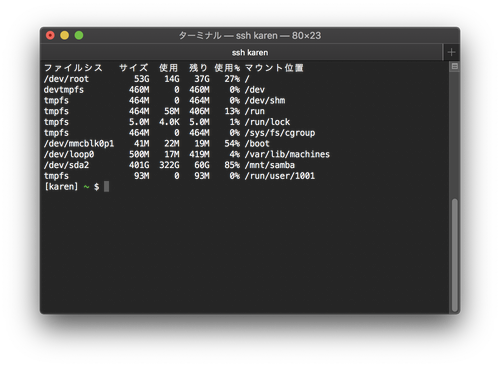Screen dimensions: 500x367
Task: Click the マウント位置 column header
Action: point(274,68)
